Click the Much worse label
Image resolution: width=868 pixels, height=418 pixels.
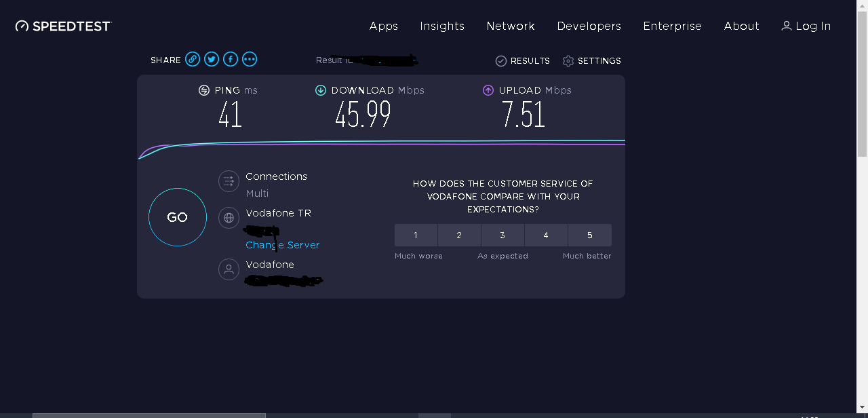(x=418, y=256)
